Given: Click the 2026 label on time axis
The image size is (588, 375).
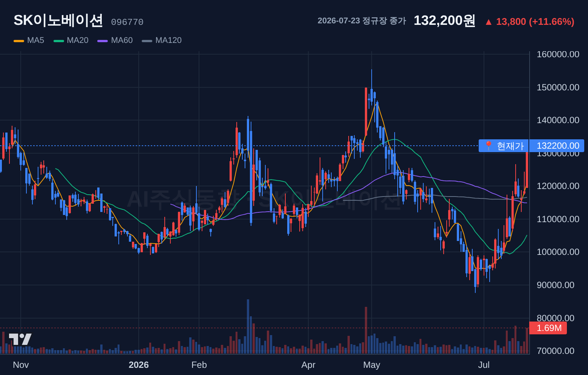Looking at the screenshot, I should (139, 365).
